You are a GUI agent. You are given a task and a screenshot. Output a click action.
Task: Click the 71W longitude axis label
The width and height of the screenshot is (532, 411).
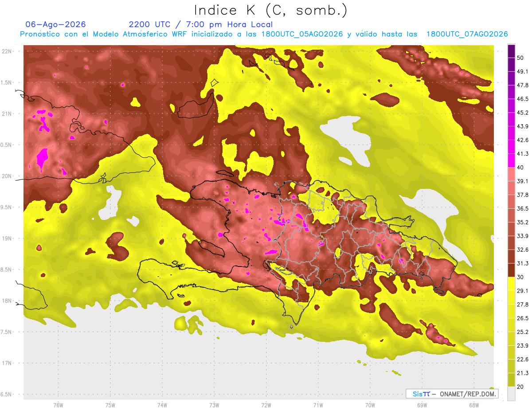(x=318, y=405)
